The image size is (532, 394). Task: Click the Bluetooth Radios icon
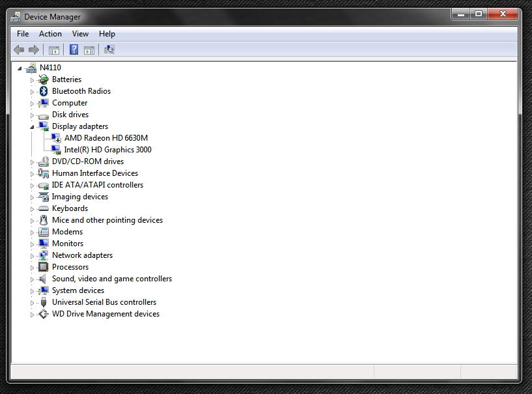(44, 91)
